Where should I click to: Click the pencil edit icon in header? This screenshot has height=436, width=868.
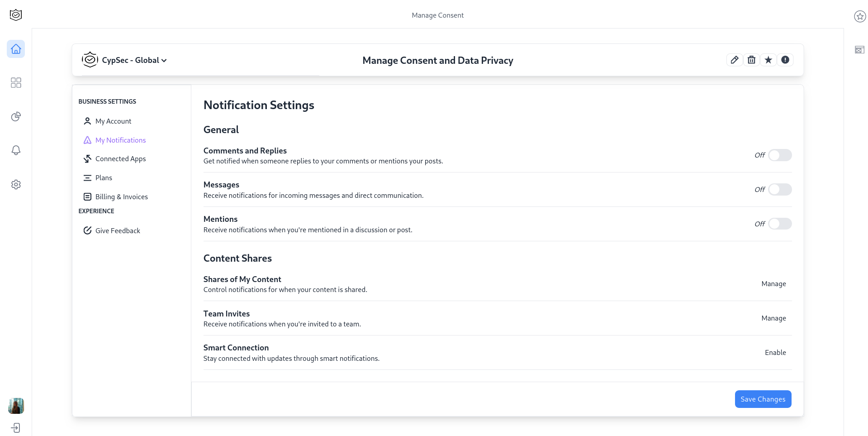coord(735,60)
